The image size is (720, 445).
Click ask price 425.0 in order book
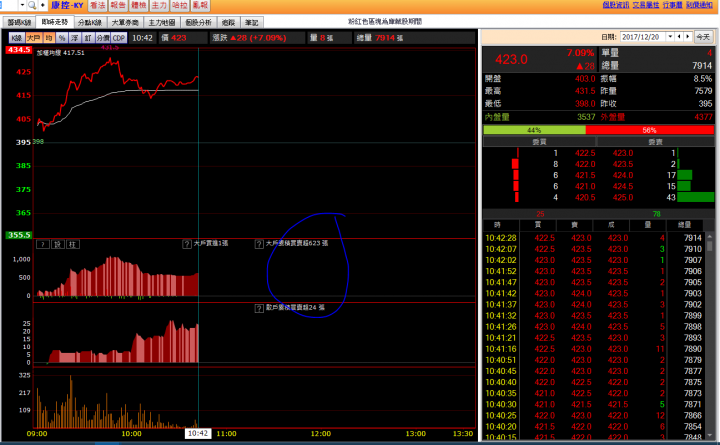623,197
